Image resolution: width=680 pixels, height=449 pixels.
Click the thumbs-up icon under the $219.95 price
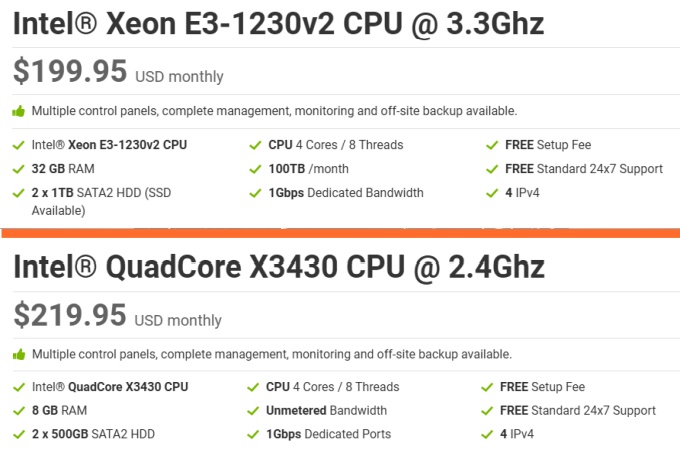19,354
